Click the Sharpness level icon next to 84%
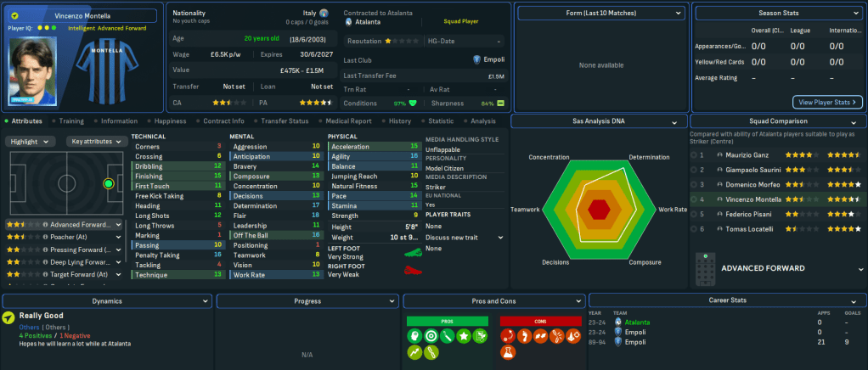This screenshot has height=370, width=868. pyautogui.click(x=500, y=104)
